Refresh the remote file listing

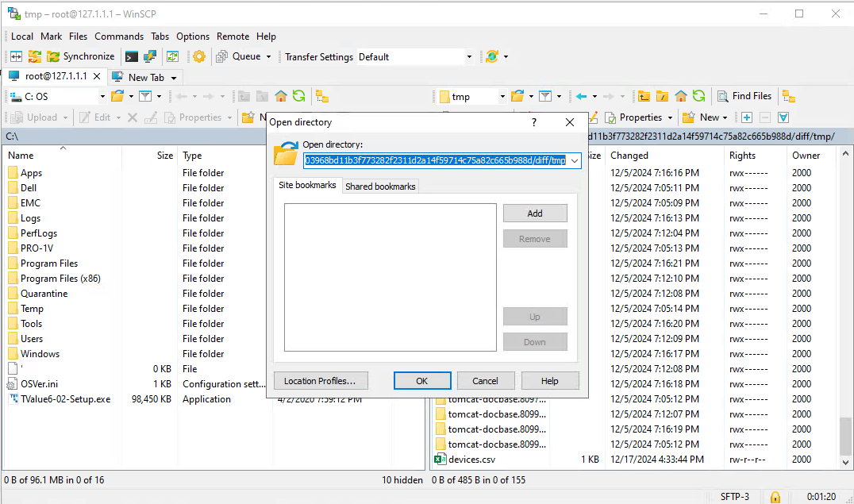(697, 95)
